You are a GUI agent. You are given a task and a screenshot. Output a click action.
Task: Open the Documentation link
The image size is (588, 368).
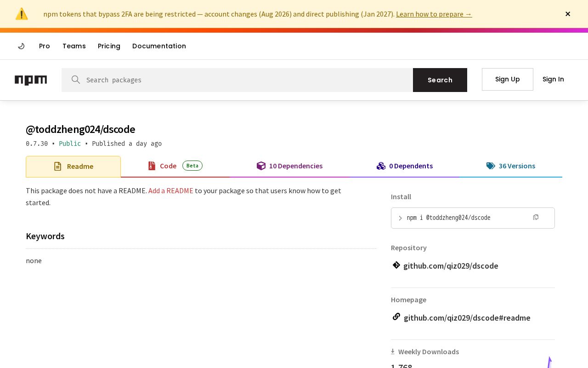[159, 46]
